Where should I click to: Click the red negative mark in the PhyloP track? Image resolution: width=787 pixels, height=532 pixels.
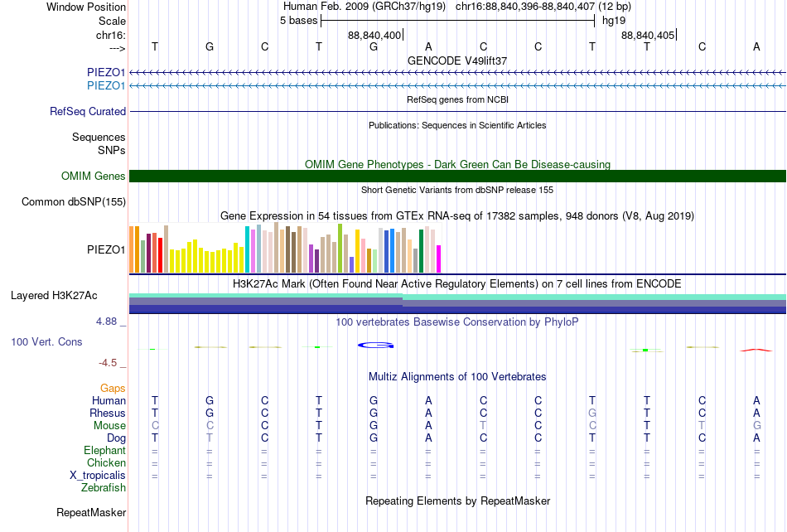pos(756,350)
